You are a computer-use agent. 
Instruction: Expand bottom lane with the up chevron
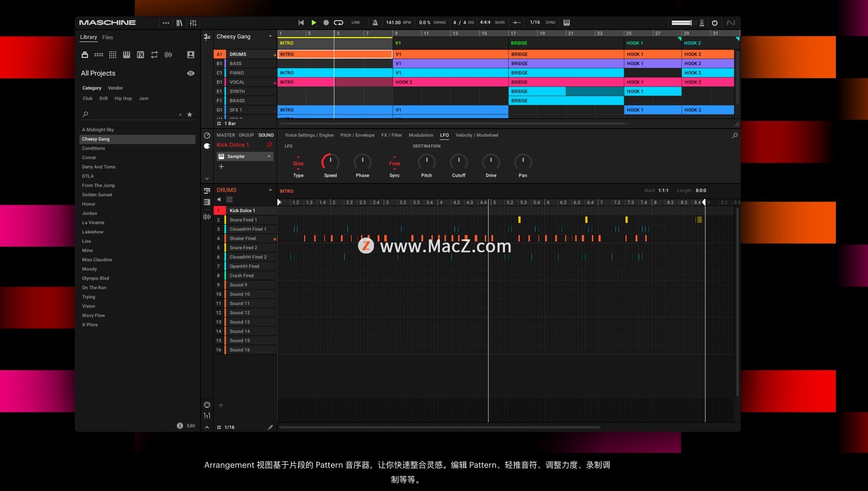coord(207,427)
